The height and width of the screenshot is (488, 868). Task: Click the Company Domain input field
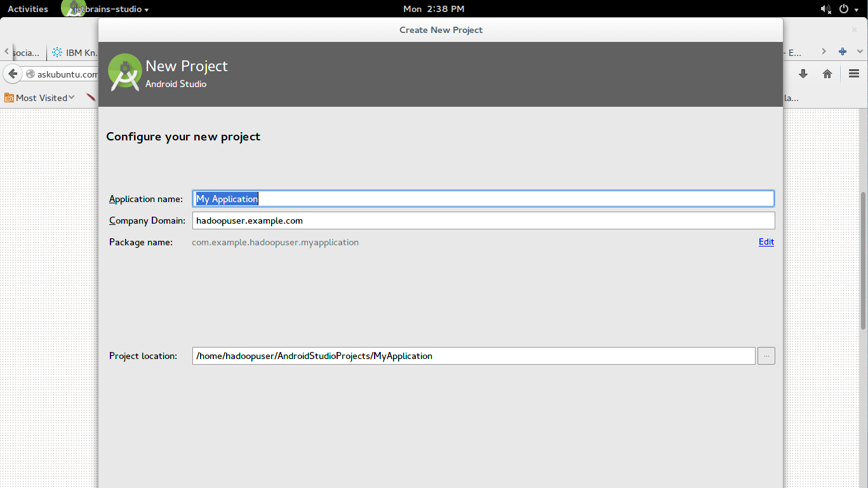tap(483, 220)
